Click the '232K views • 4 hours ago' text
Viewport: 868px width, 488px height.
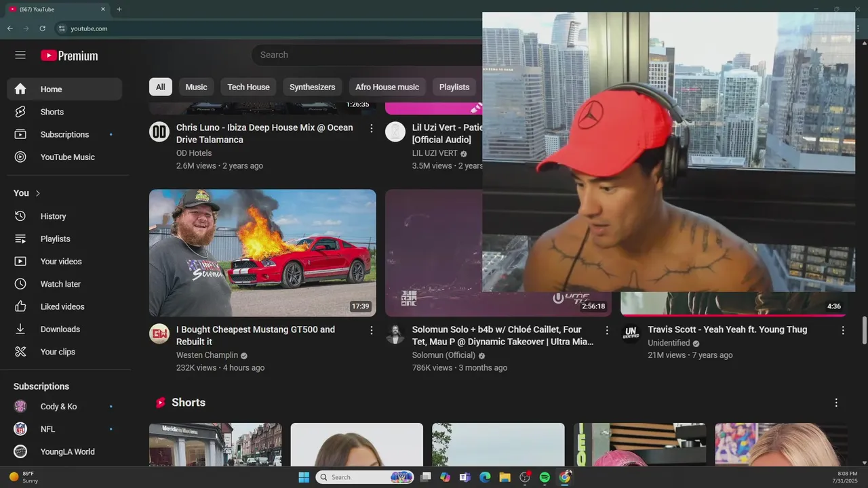pyautogui.click(x=220, y=368)
